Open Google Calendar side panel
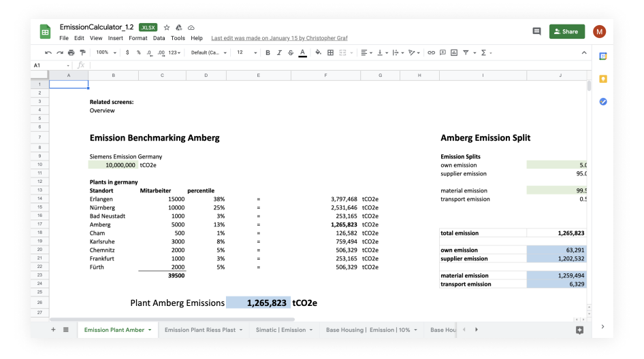Image resolution: width=644 pixels, height=359 pixels. tap(603, 56)
